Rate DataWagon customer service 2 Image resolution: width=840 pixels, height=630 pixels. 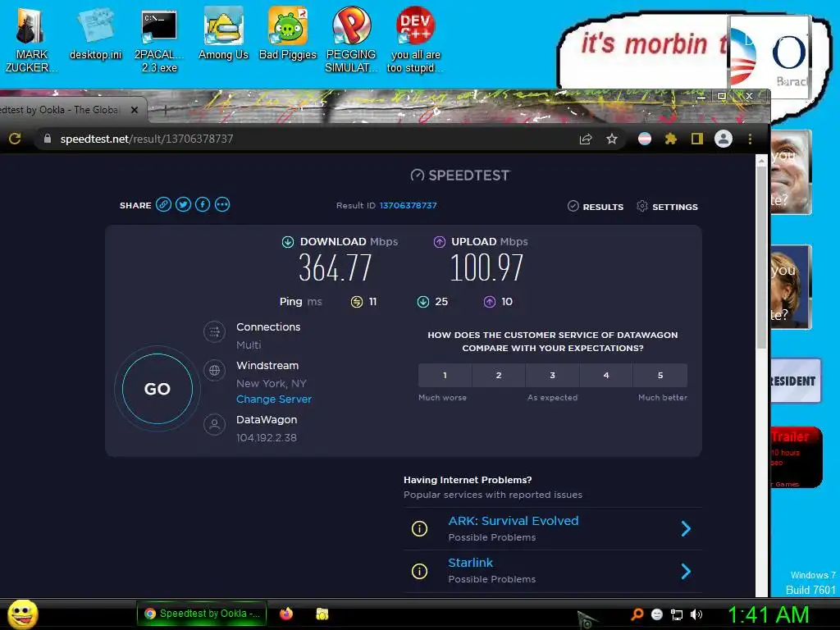[x=499, y=375]
